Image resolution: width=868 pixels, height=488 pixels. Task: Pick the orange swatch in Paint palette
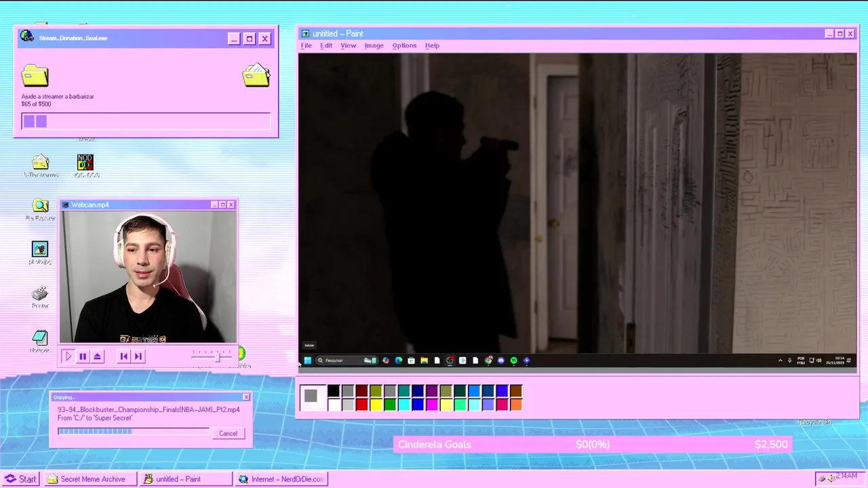point(516,405)
